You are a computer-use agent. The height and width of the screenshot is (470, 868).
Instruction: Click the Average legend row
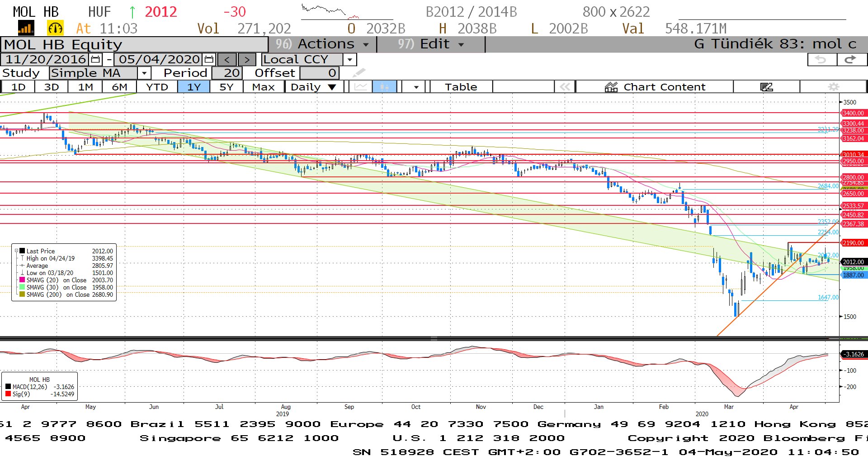pyautogui.click(x=66, y=266)
